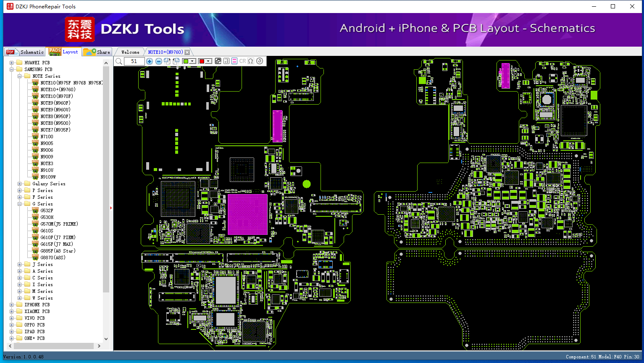644x363 pixels.
Task: Click the component number field showing 51
Action: click(x=134, y=61)
